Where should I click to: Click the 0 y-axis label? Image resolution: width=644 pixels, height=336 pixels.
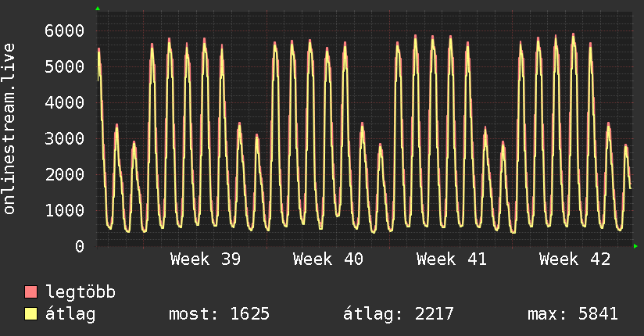click(x=80, y=246)
